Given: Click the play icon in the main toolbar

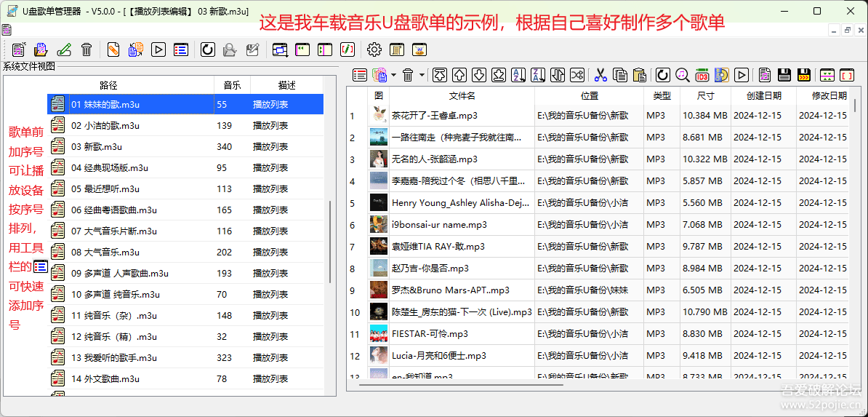Looking at the screenshot, I should 158,49.
